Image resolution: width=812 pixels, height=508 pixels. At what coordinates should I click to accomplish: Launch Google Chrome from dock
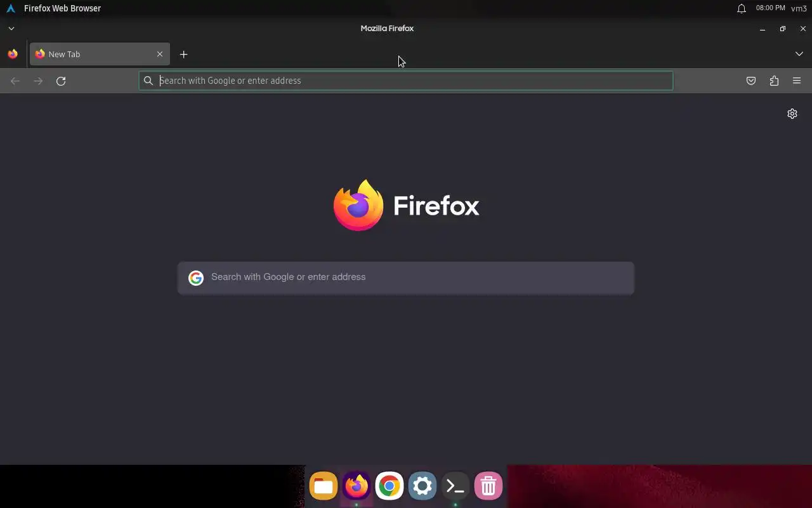(390, 486)
